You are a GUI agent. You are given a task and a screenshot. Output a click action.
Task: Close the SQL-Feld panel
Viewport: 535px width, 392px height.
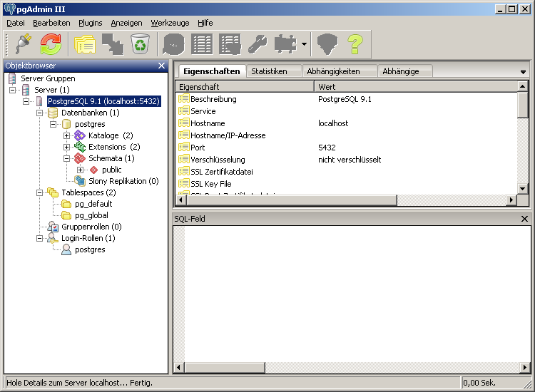click(x=525, y=219)
